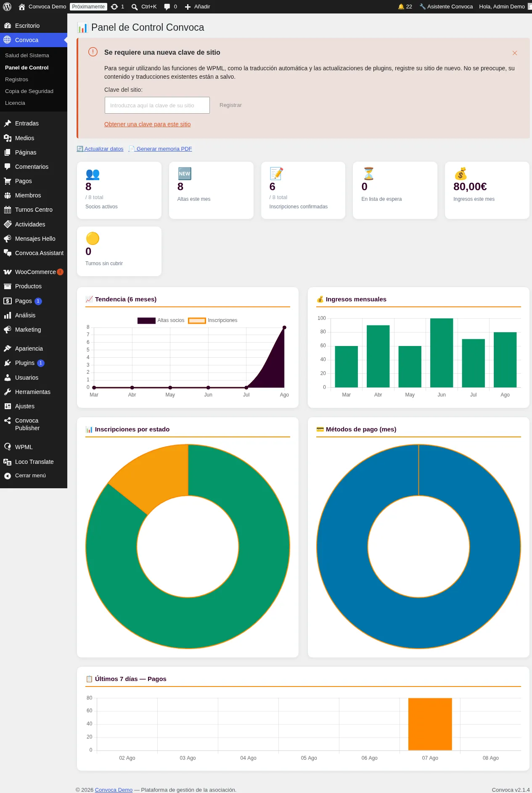
Task: Click the WooCommerce Woo icon
Action: pos(8,272)
